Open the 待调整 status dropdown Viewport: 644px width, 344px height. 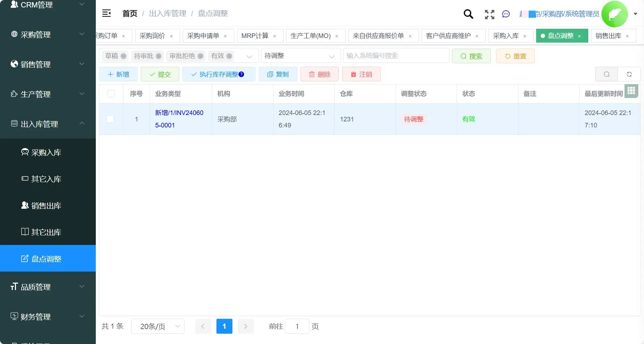coord(300,55)
